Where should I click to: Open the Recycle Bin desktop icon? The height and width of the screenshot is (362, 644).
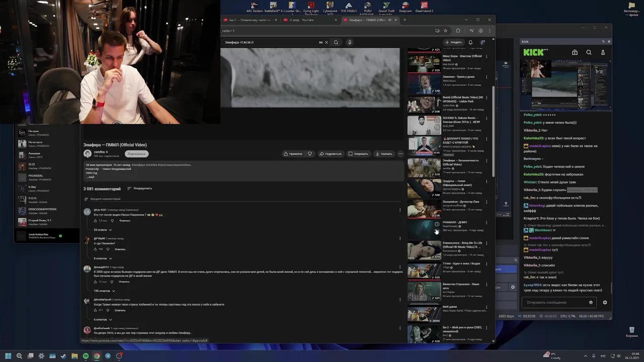[x=631, y=331]
